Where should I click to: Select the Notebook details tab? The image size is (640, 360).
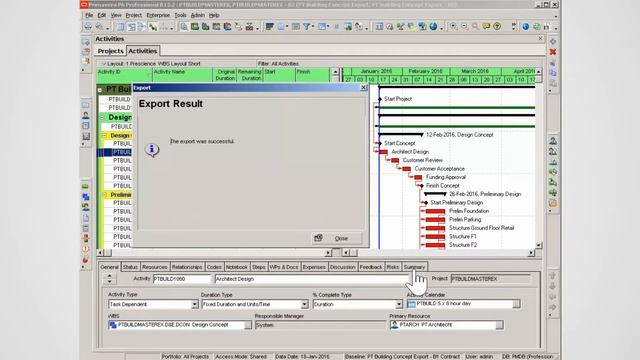237,267
